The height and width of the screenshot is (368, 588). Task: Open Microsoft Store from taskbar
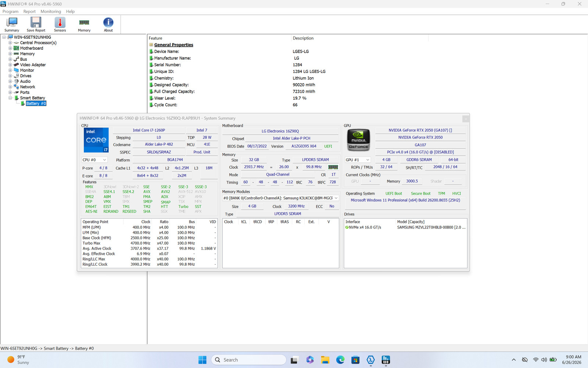[x=355, y=360]
